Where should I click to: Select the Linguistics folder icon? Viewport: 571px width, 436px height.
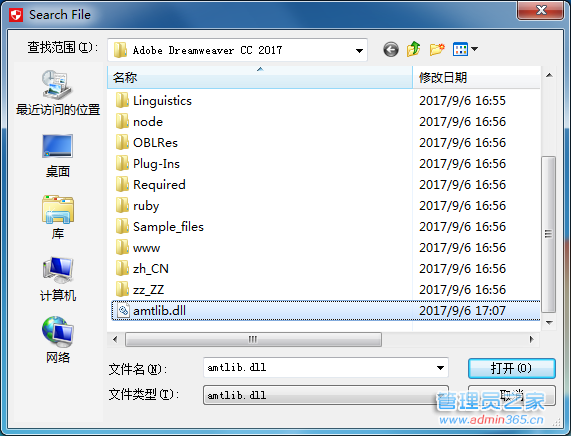pos(122,100)
